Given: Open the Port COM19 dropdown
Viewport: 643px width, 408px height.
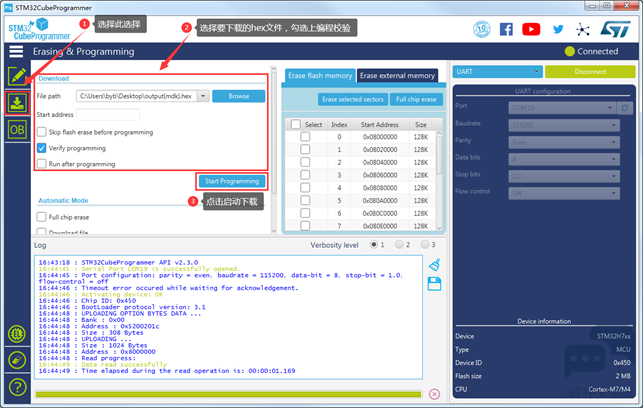Looking at the screenshot, I should point(562,108).
